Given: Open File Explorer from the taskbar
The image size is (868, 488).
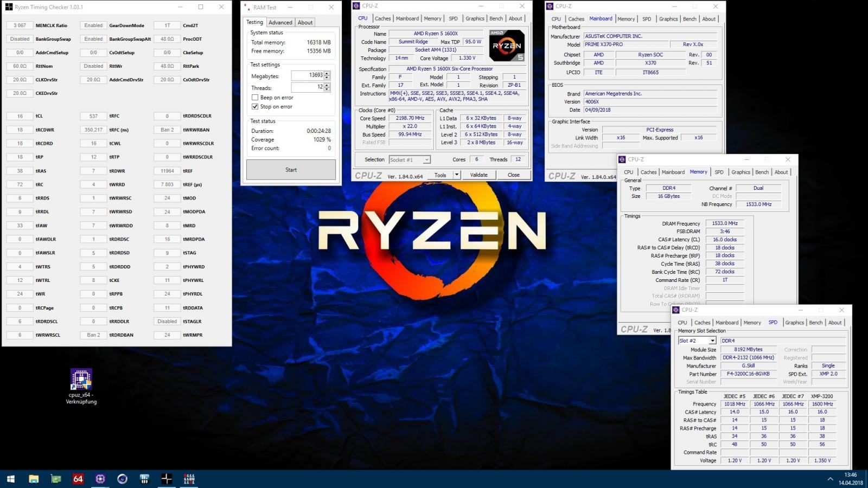Looking at the screenshot, I should coord(34,479).
